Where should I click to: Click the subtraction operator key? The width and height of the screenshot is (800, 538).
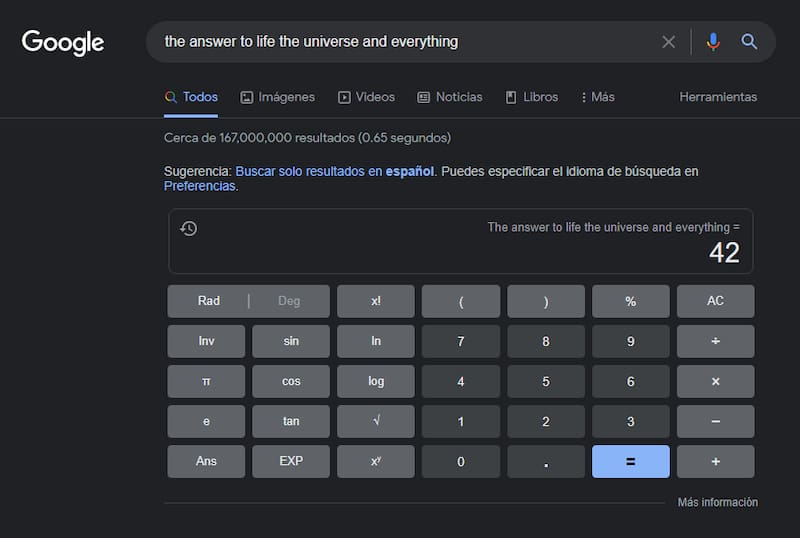click(x=715, y=422)
